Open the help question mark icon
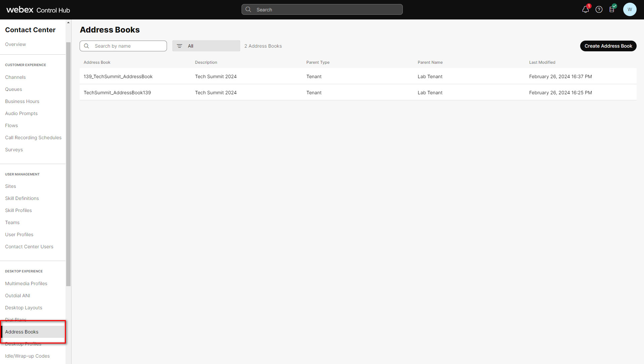Image resolution: width=644 pixels, height=364 pixels. pos(599,10)
